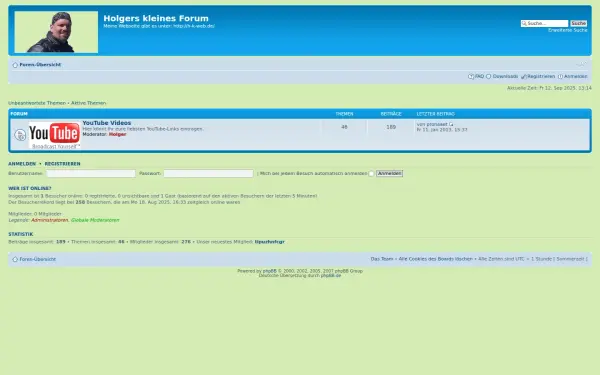Click the forum status icon beside YouTube Videos

tap(20, 135)
